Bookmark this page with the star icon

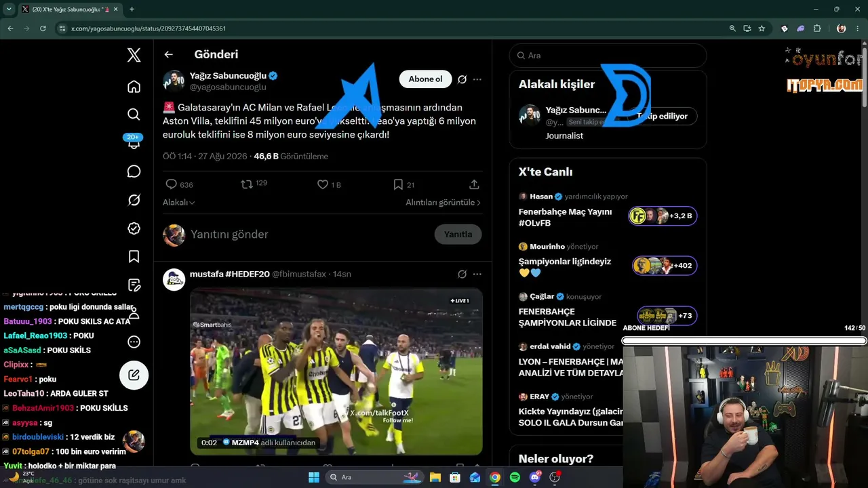(x=762, y=28)
